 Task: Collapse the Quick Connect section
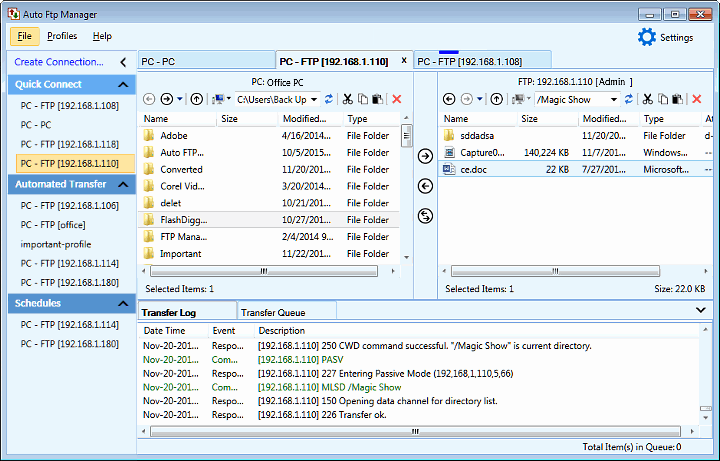[x=123, y=85]
